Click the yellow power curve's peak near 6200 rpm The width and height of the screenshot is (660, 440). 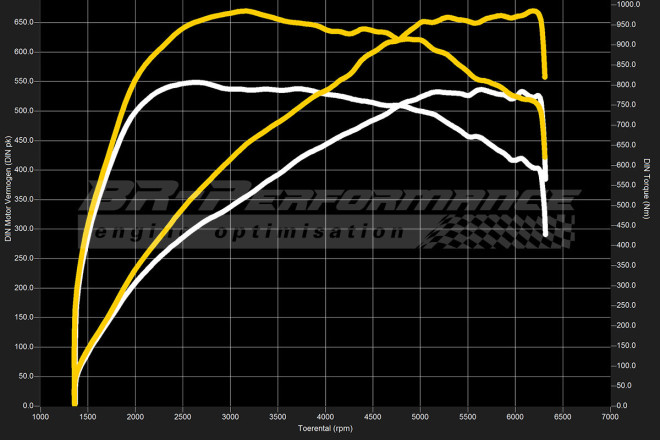(533, 12)
